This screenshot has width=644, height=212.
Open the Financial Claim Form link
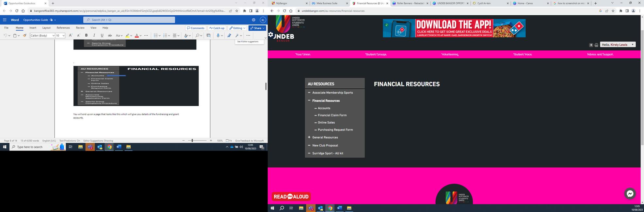pos(332,115)
